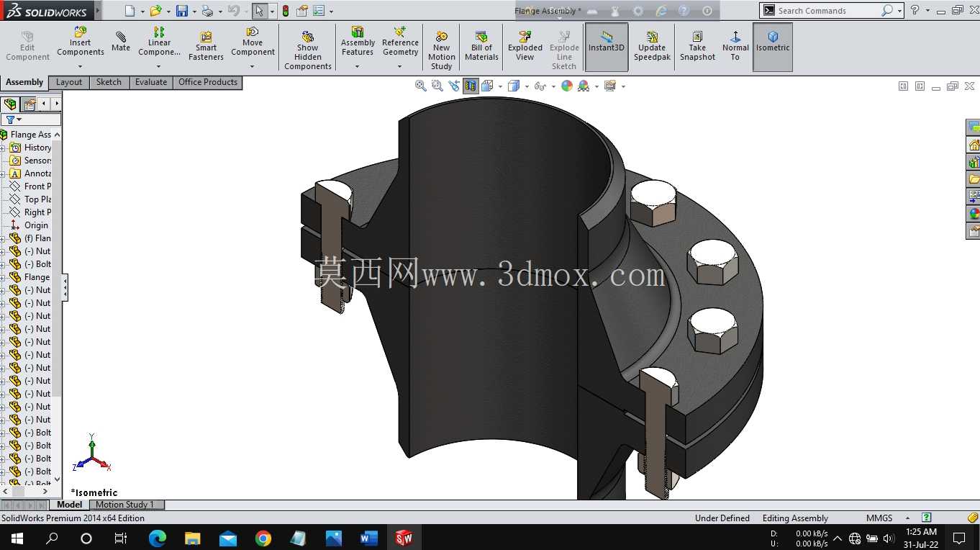Toggle Instant3D mode
Screen dimensions: 980x550
(607, 47)
